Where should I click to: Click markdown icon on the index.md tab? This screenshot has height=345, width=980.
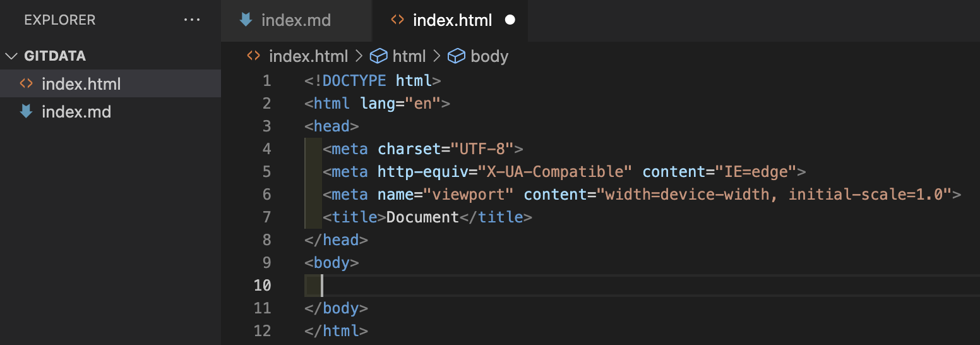pyautogui.click(x=246, y=20)
